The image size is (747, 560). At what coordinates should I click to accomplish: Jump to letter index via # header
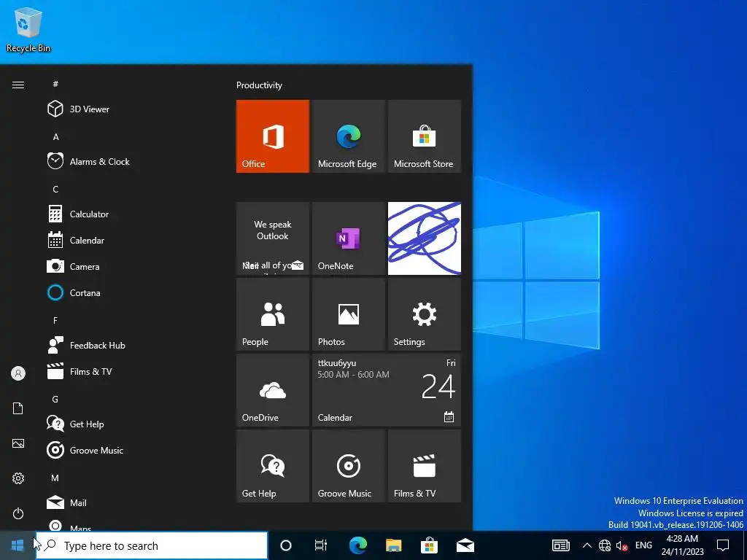click(55, 84)
